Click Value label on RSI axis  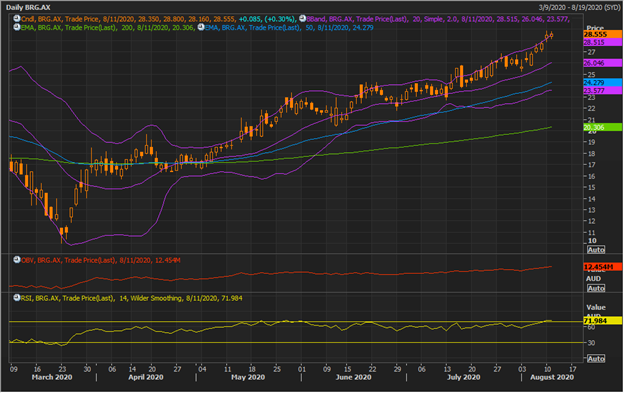(x=596, y=307)
